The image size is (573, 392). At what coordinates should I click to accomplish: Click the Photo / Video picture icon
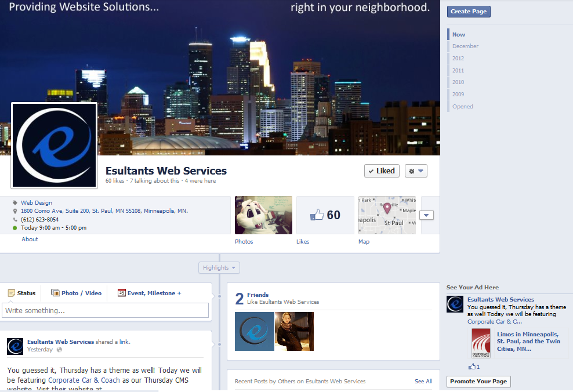click(x=55, y=293)
